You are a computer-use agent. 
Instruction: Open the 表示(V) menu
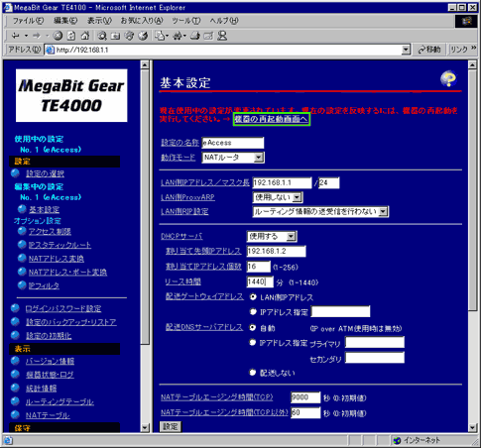tap(99, 21)
